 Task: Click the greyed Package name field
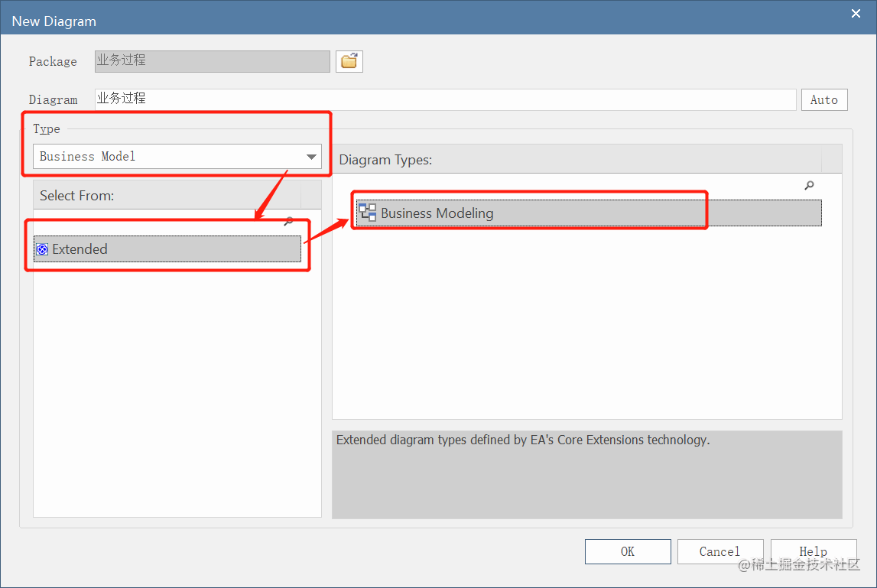(x=213, y=61)
